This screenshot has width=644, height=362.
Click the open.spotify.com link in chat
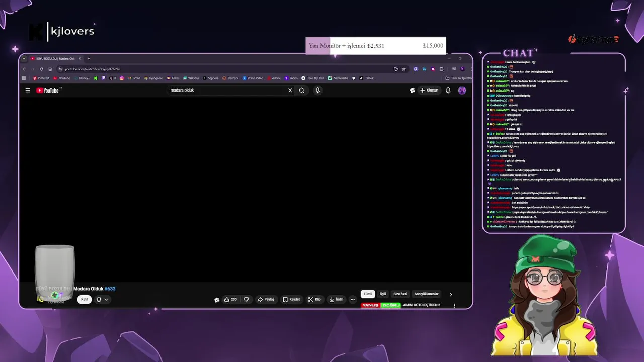click(550, 207)
